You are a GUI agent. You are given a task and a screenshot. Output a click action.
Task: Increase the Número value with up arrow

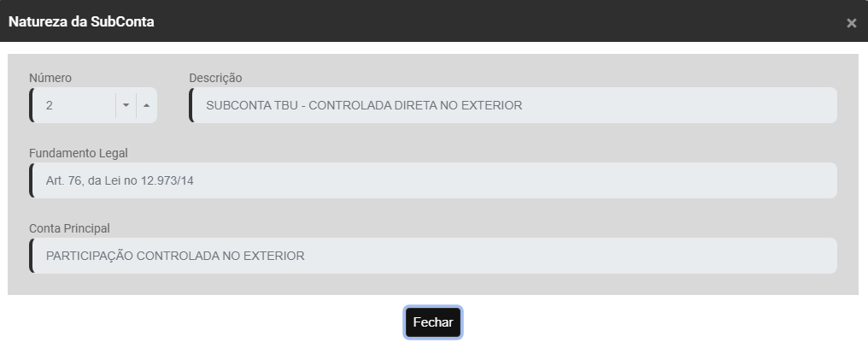(146, 105)
